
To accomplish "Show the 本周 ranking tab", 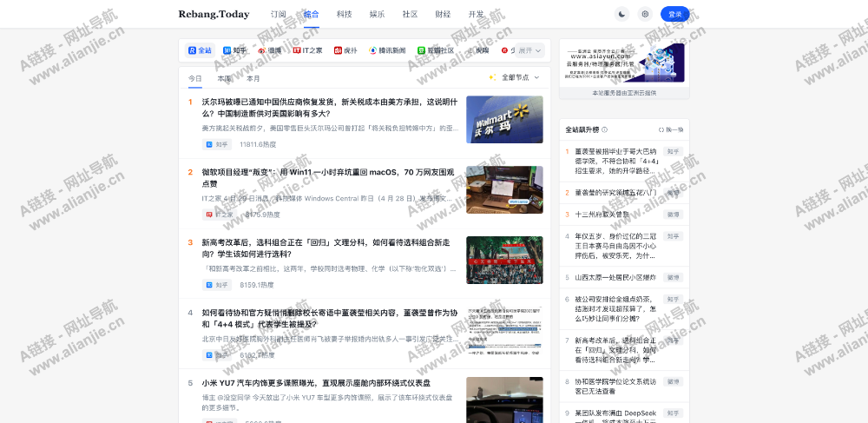I will [x=224, y=78].
